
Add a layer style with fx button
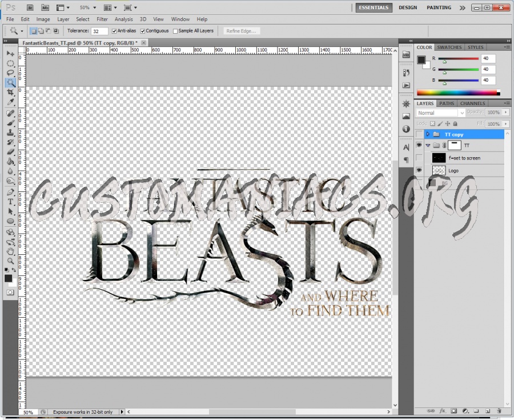click(x=442, y=410)
